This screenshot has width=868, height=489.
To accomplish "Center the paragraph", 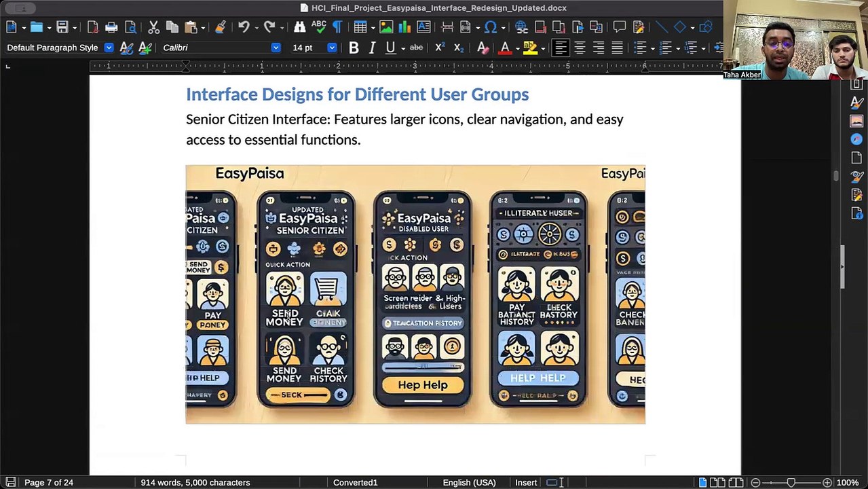I will click(x=580, y=48).
